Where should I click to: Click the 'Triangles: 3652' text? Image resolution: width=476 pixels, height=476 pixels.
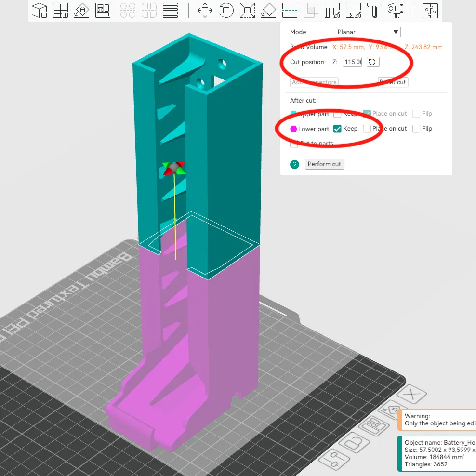pos(425,464)
